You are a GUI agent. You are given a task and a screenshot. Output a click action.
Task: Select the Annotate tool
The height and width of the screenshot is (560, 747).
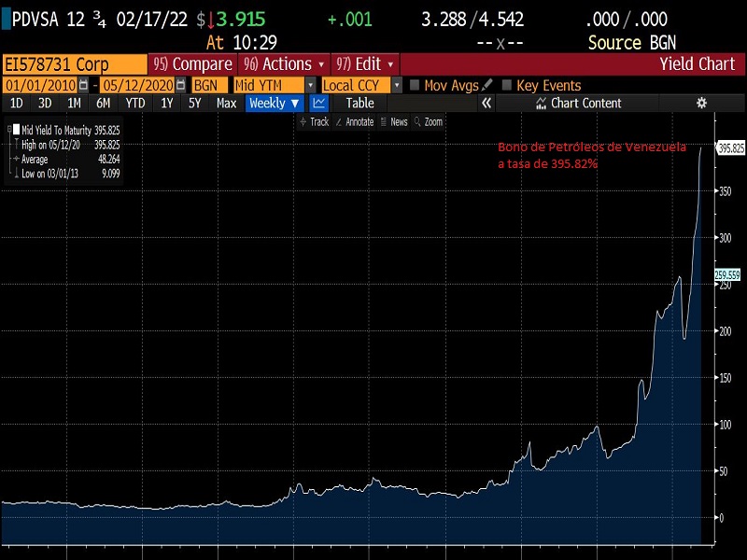(x=359, y=122)
